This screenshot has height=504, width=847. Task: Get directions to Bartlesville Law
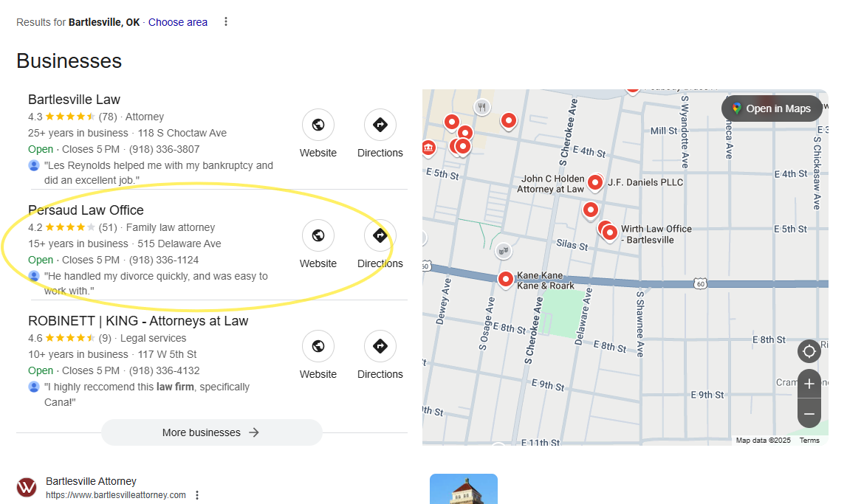click(x=380, y=125)
